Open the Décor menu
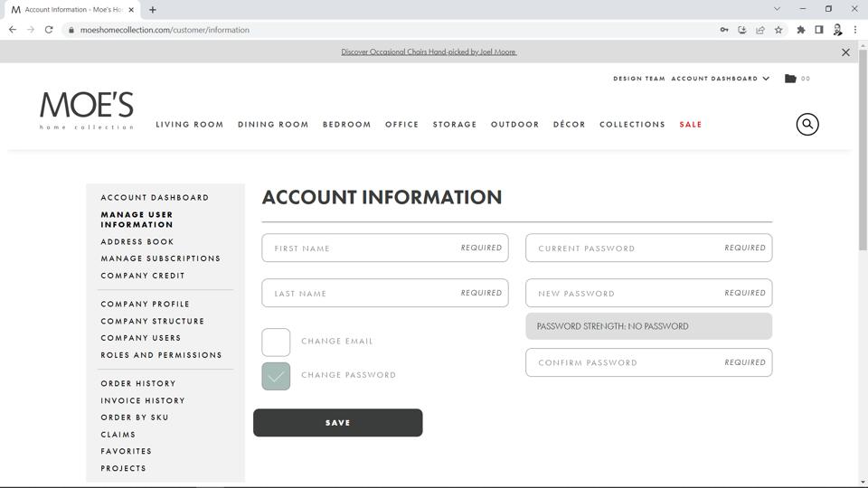The width and height of the screenshot is (868, 488). 569,125
